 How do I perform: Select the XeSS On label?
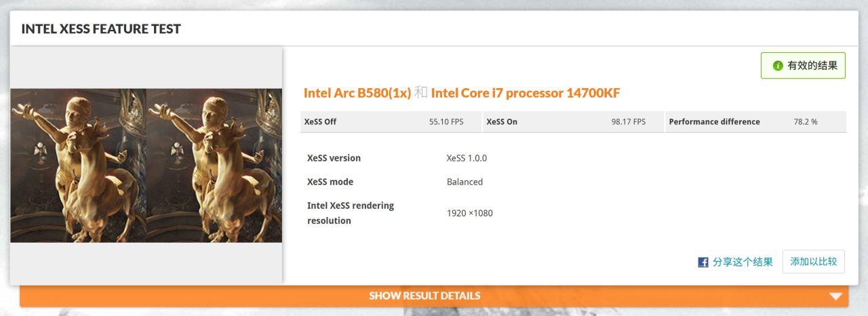(502, 122)
